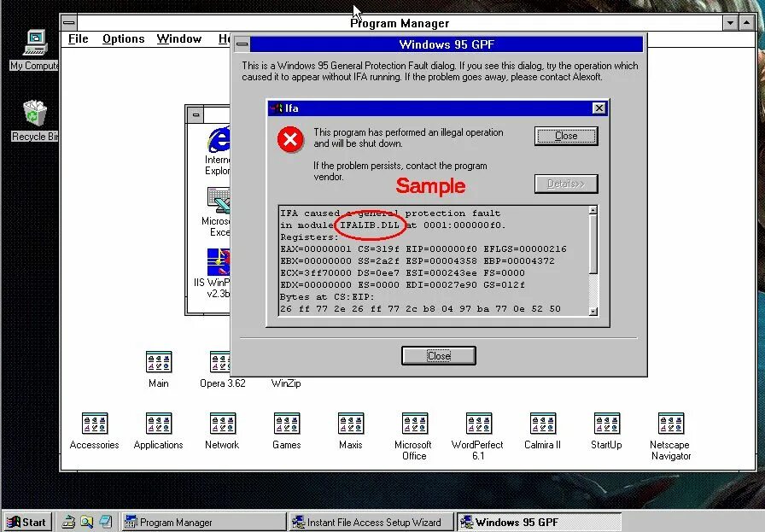The image size is (765, 532).
Task: Open the Program Manager control menu box
Action: click(69, 22)
